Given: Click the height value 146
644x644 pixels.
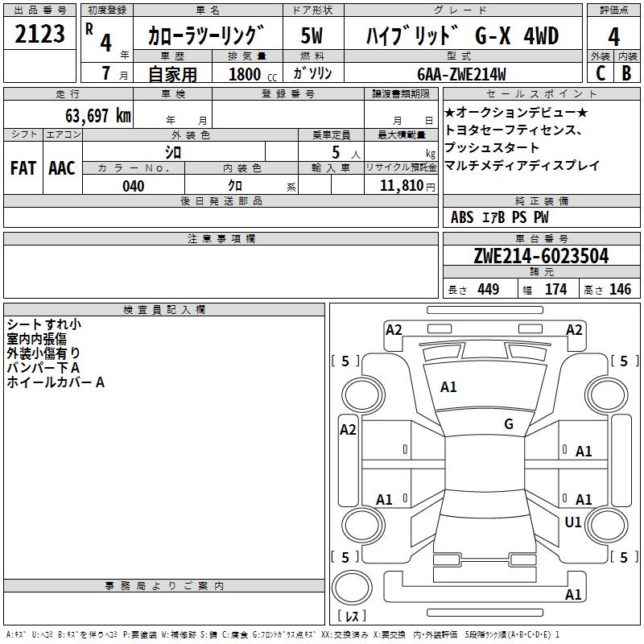Looking at the screenshot, I should point(620,289).
